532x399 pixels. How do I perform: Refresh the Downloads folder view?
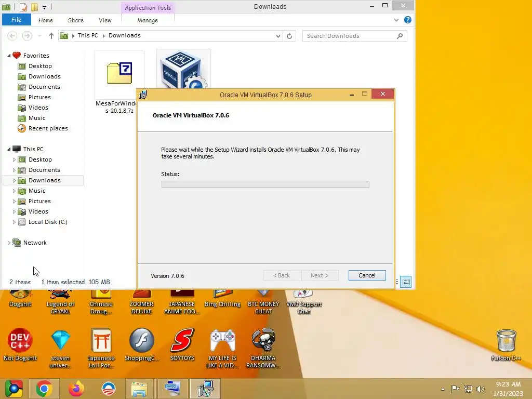point(289,36)
